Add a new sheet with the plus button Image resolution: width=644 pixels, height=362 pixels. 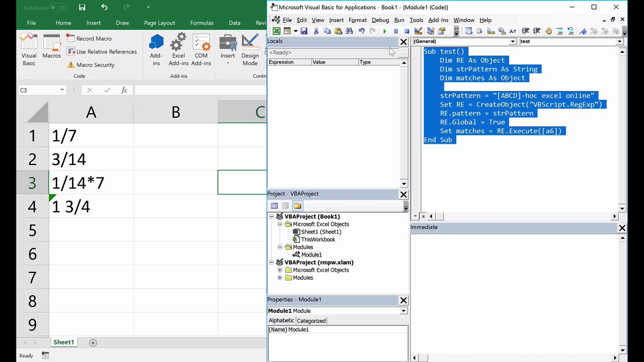coord(93,342)
